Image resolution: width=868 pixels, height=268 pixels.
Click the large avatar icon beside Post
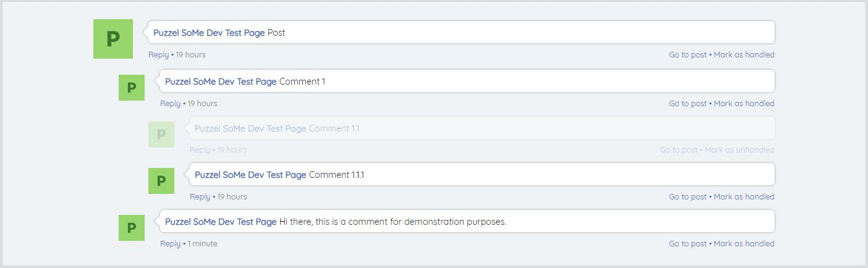(113, 39)
